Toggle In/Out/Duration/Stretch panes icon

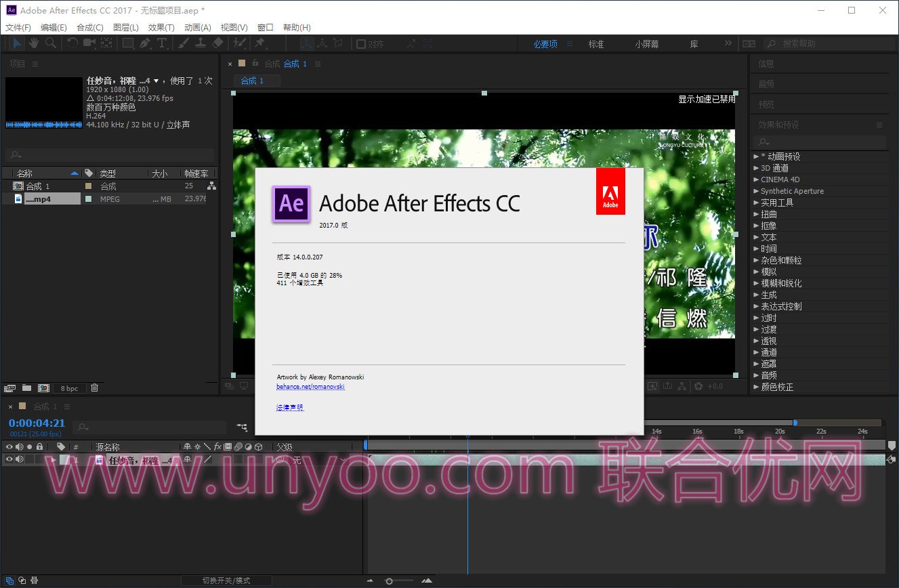tap(34, 581)
